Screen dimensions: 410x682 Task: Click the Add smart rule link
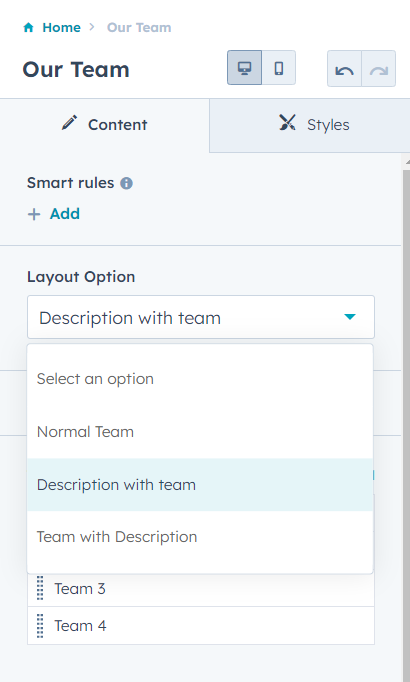point(65,214)
